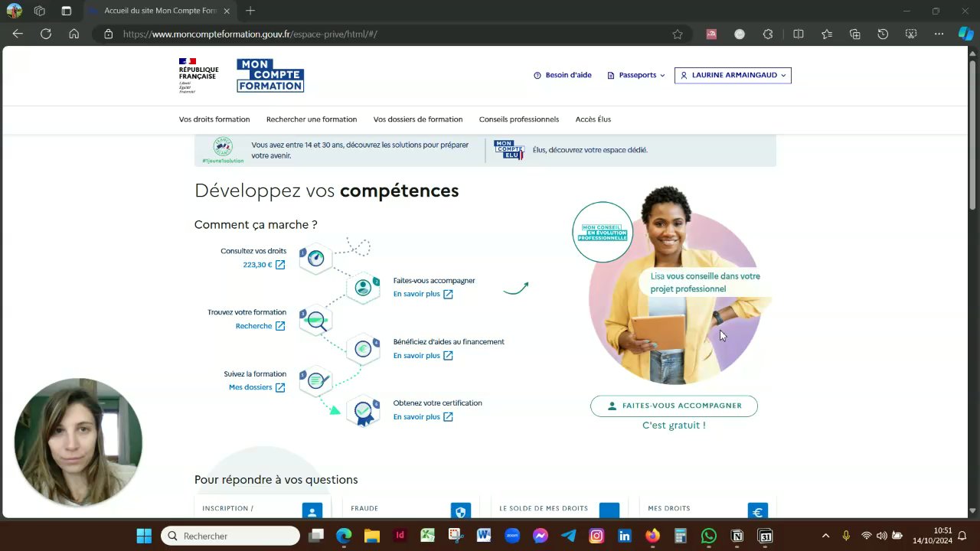This screenshot has width=980, height=551.
Task: Open Vos droits formation menu
Action: click(x=214, y=119)
